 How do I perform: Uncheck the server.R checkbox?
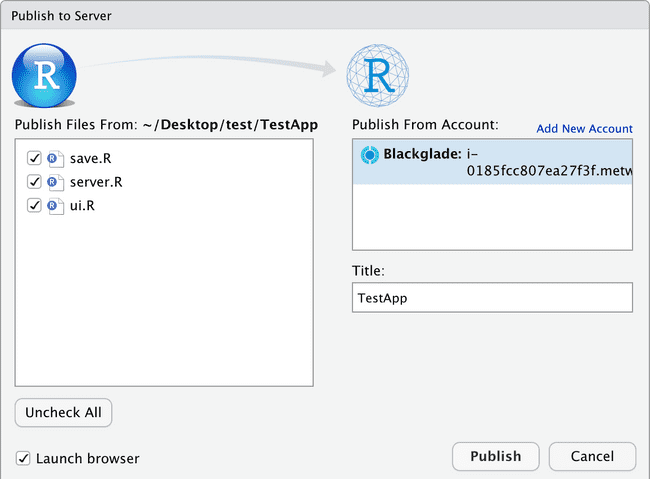pos(34,182)
